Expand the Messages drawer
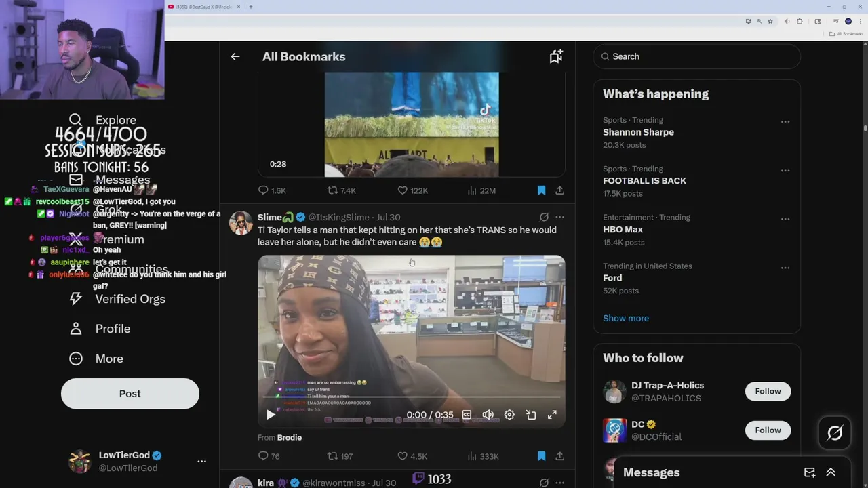Viewport: 868px width, 488px height. (831, 473)
